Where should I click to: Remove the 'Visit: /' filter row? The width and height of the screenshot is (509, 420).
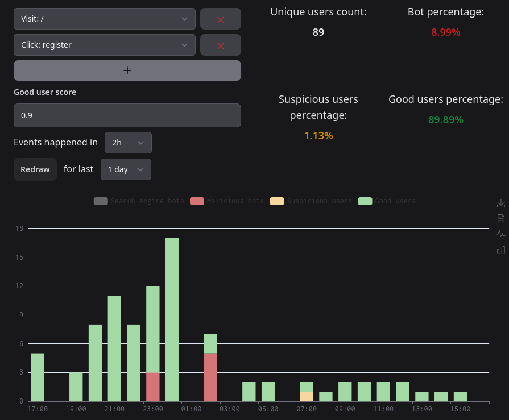tap(221, 19)
